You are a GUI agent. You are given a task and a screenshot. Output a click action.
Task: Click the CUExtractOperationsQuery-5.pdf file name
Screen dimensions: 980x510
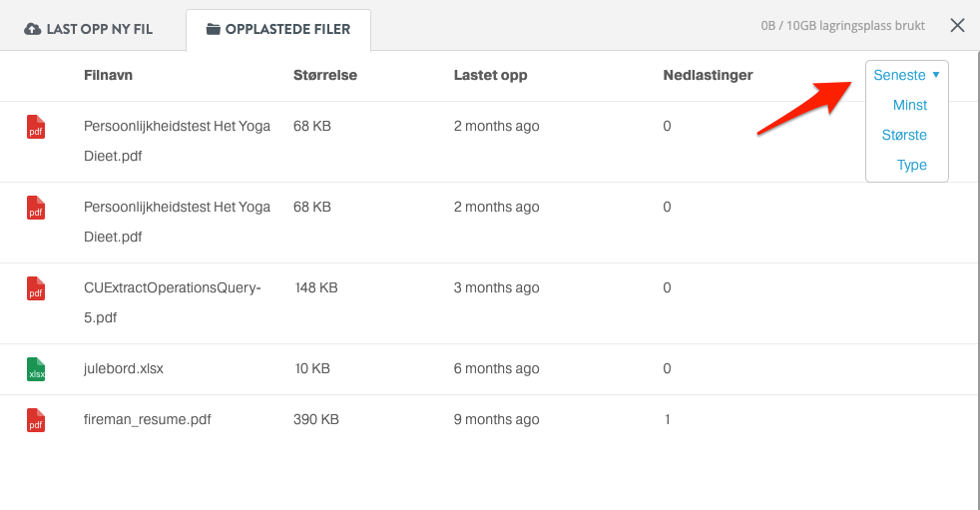coord(172,302)
